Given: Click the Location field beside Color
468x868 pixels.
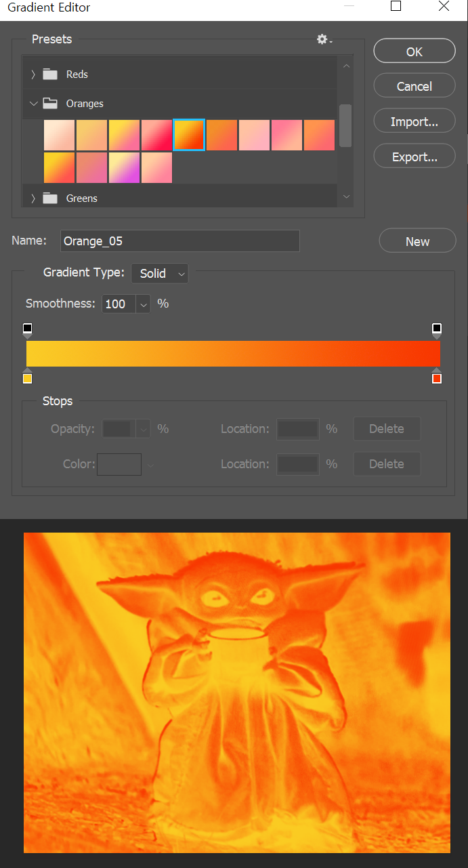Looking at the screenshot, I should click(x=298, y=464).
